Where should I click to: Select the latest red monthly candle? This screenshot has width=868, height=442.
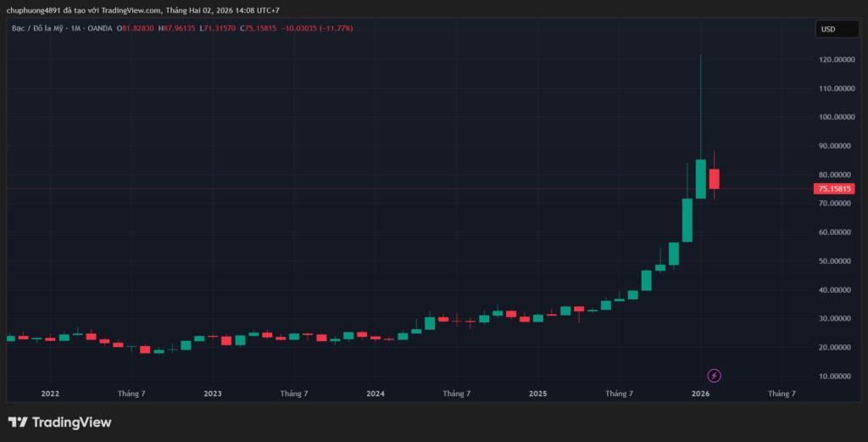click(715, 179)
